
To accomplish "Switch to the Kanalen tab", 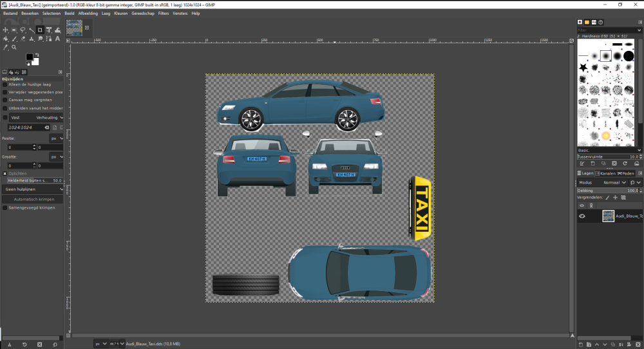I will point(607,173).
